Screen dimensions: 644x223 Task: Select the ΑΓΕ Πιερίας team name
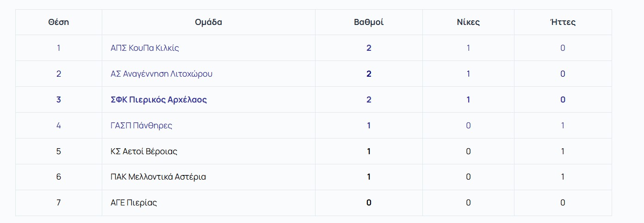[x=134, y=203]
